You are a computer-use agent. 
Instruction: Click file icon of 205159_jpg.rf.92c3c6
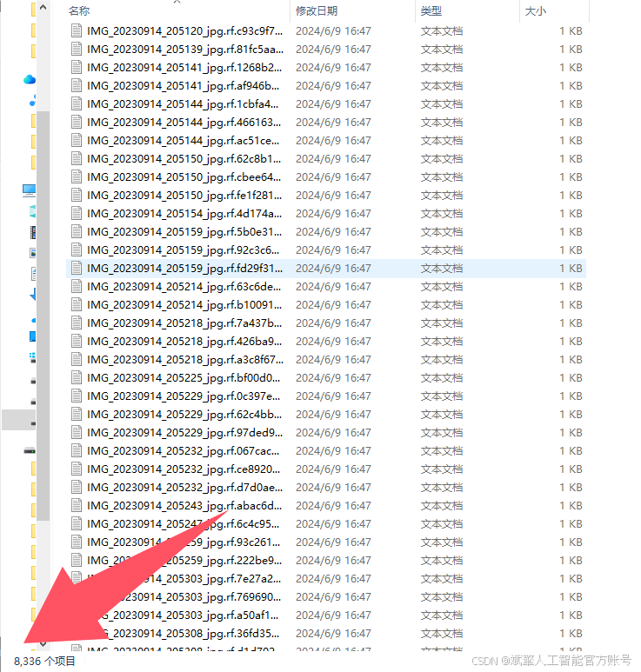click(77, 250)
